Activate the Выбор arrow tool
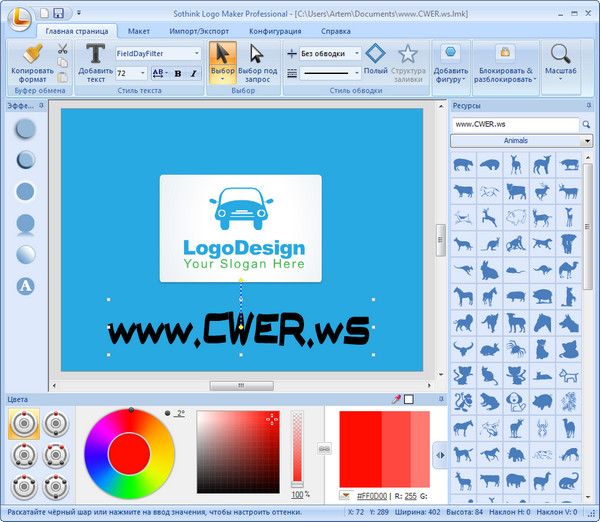Image resolution: width=600 pixels, height=522 pixels. pyautogui.click(x=224, y=54)
